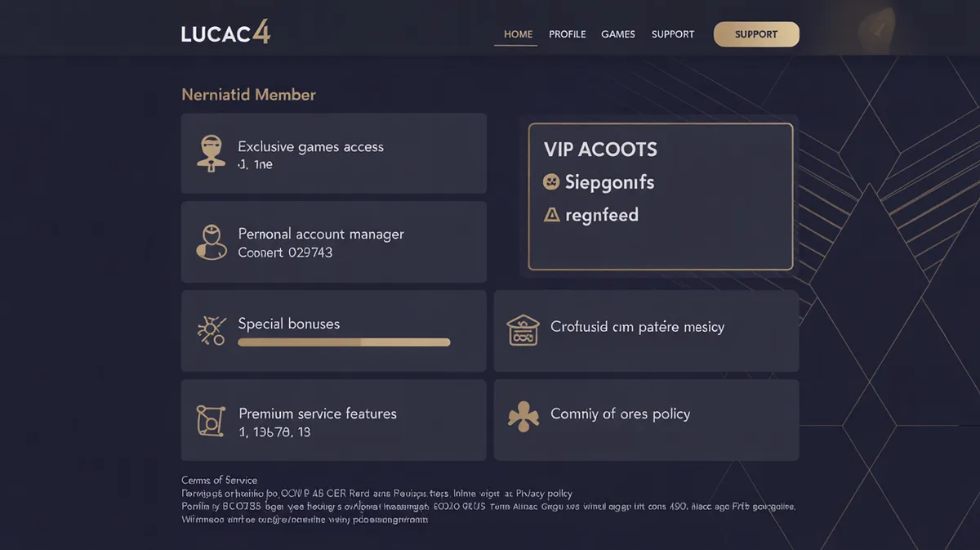Viewport: 980px width, 550px height.
Task: Switch to the PROFILE tab
Action: [x=567, y=34]
